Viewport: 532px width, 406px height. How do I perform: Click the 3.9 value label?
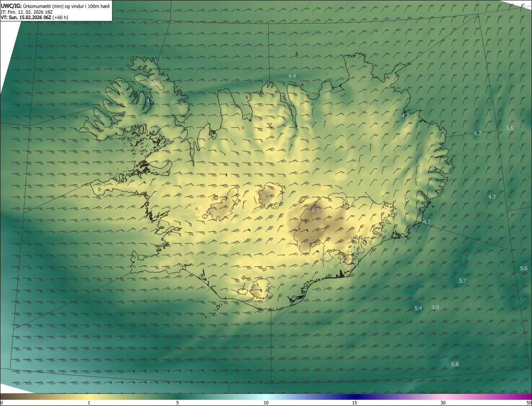pyautogui.click(x=435, y=308)
